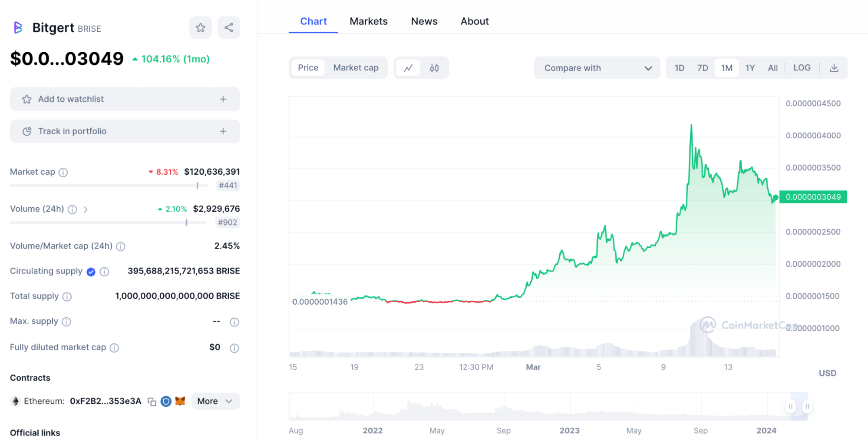Switch to the candlestick chart icon
The image size is (868, 442).
[434, 68]
